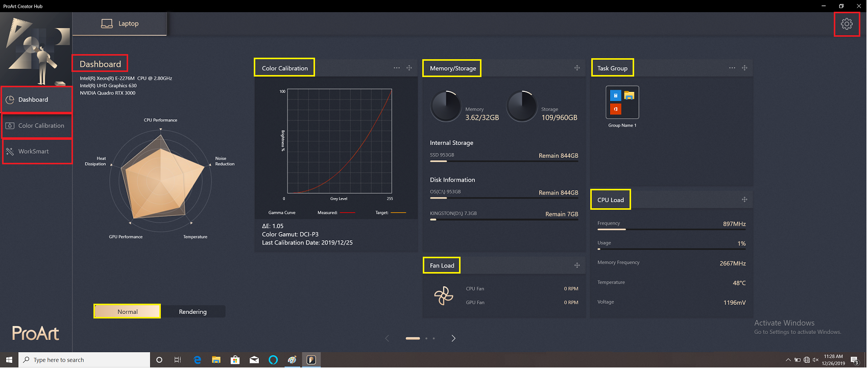The width and height of the screenshot is (868, 369).
Task: Click the CPU Frequency 897MHz bar
Action: coord(672,230)
